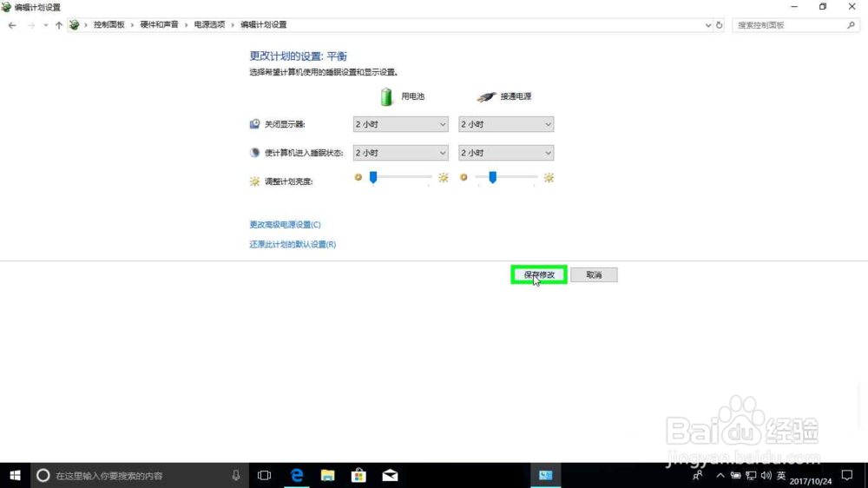Open Microsoft Store from taskbar

coord(358,475)
